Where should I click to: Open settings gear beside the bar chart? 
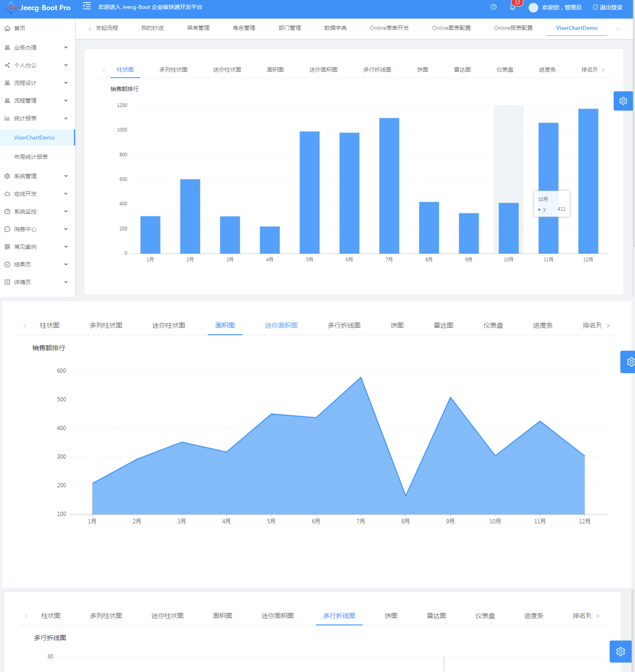pyautogui.click(x=623, y=101)
